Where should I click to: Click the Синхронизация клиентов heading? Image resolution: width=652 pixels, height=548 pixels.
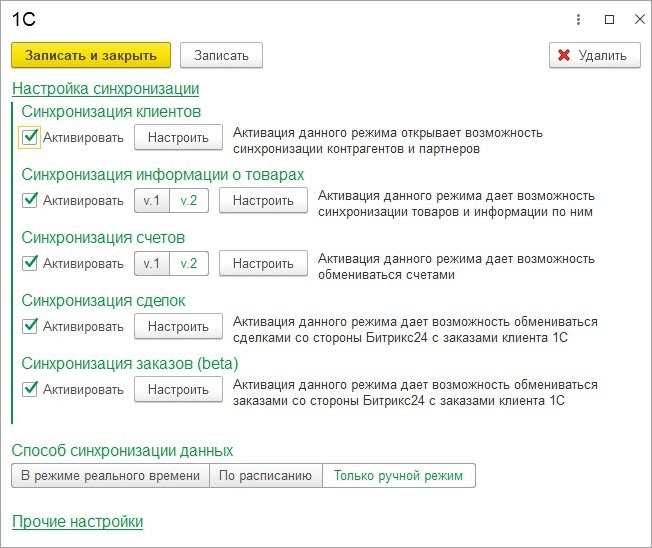(x=111, y=111)
